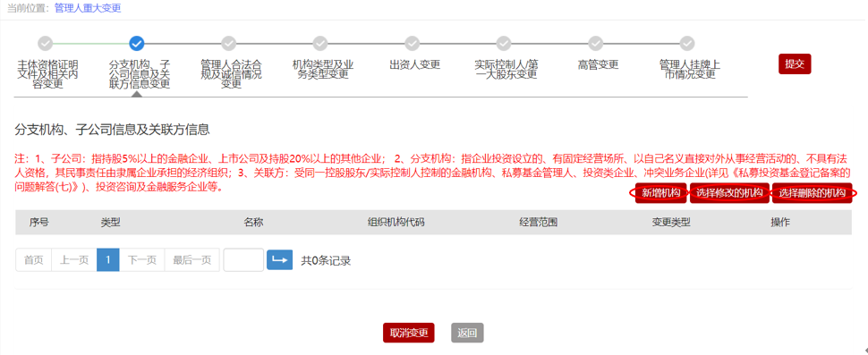Image resolution: width=868 pixels, height=355 pixels.
Task: Click 选择删除的机构 button
Action: (x=813, y=193)
